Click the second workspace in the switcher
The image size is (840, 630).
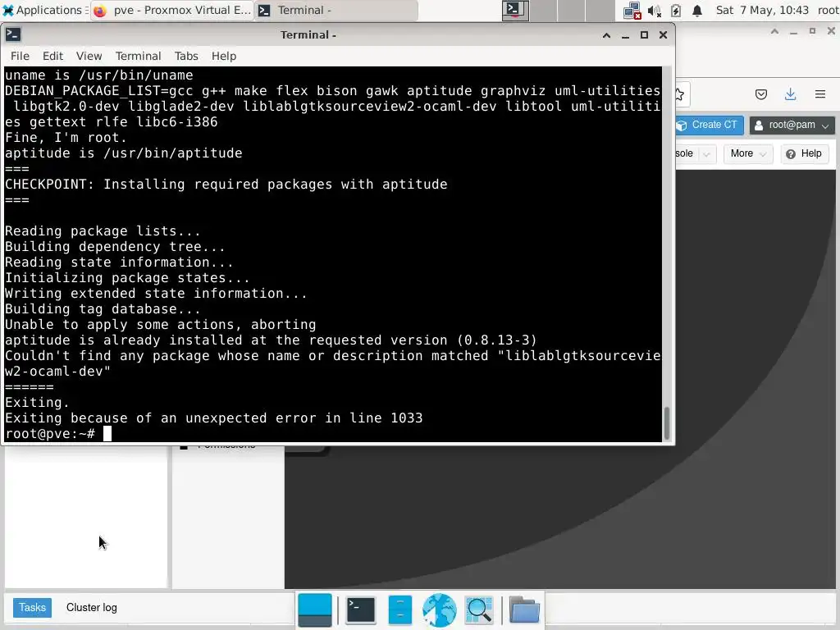tap(543, 10)
